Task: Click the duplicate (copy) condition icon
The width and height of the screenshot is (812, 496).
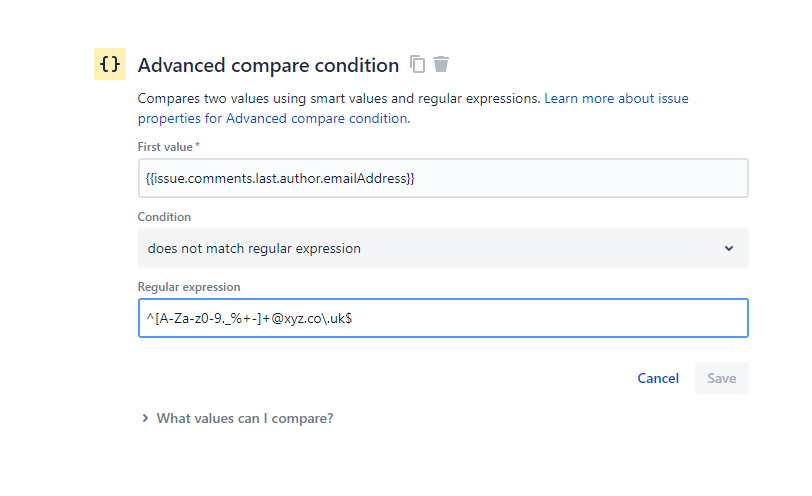Action: click(418, 65)
